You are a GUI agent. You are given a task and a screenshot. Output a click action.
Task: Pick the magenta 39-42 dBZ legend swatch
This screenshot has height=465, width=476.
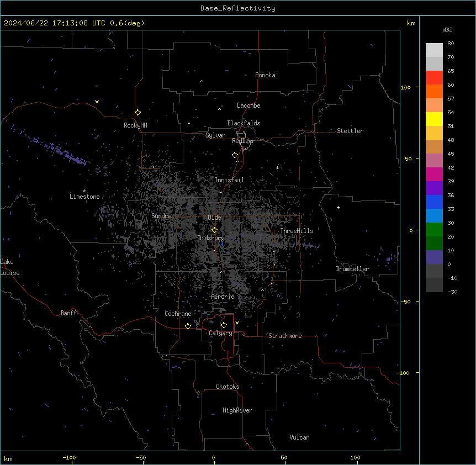point(434,174)
